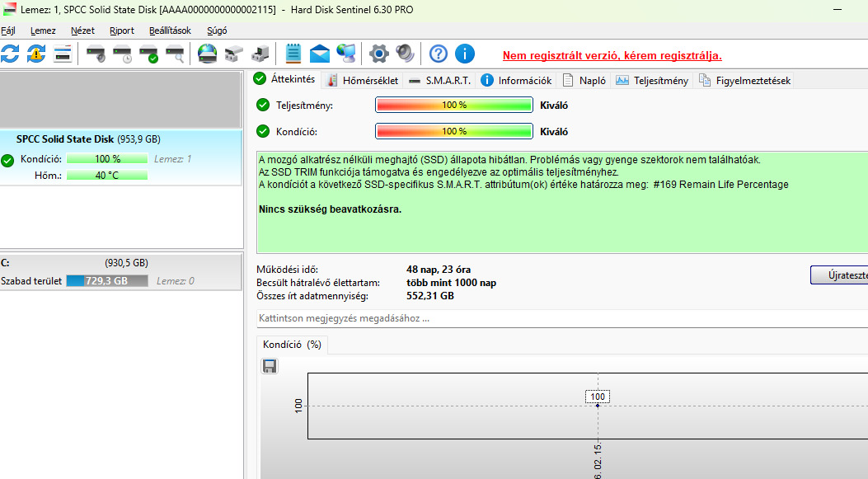Image resolution: width=868 pixels, height=479 pixels.
Task: Click the left-panel Kondíció 100 % bar
Action: click(x=107, y=159)
